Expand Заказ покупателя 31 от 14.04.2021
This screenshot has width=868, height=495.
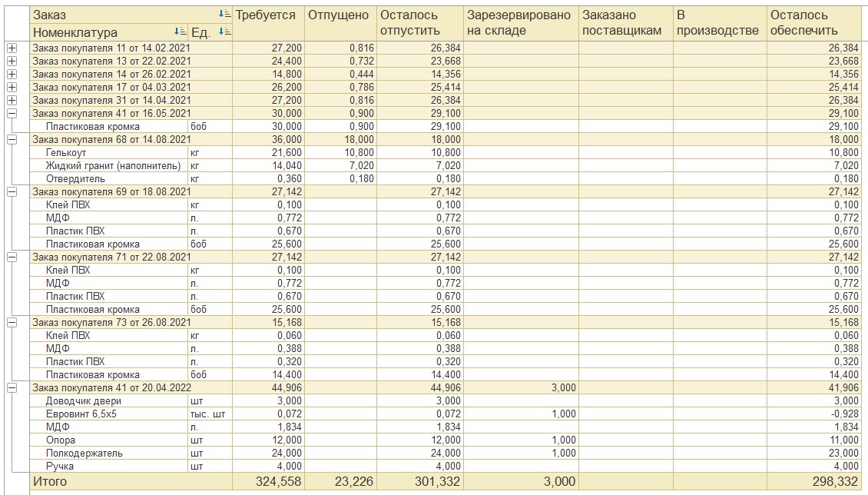12,100
